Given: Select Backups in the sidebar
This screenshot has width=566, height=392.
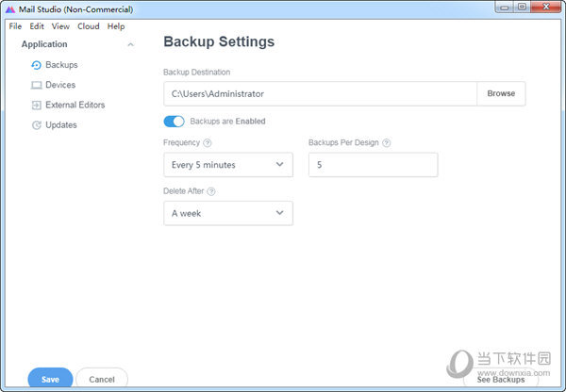Looking at the screenshot, I should click(61, 65).
